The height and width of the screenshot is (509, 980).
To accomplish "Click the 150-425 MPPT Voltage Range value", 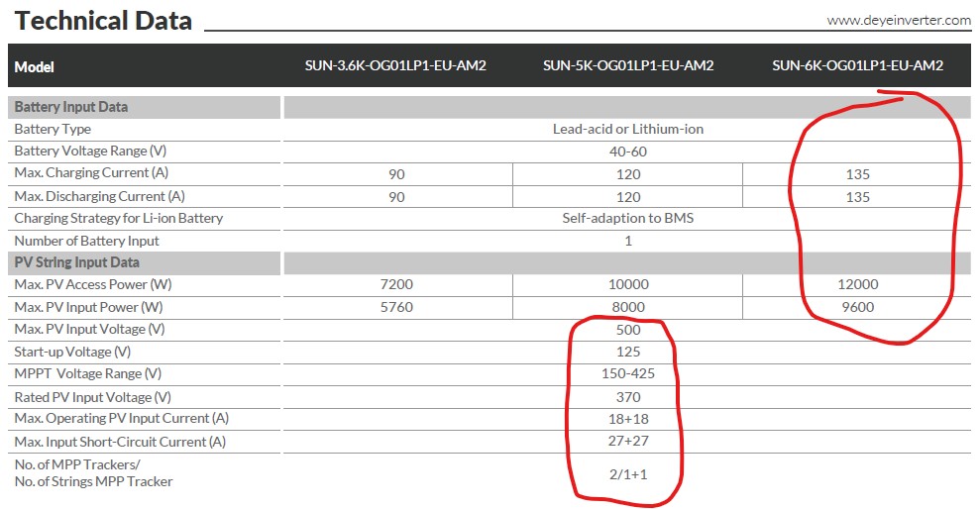I will click(x=628, y=373).
